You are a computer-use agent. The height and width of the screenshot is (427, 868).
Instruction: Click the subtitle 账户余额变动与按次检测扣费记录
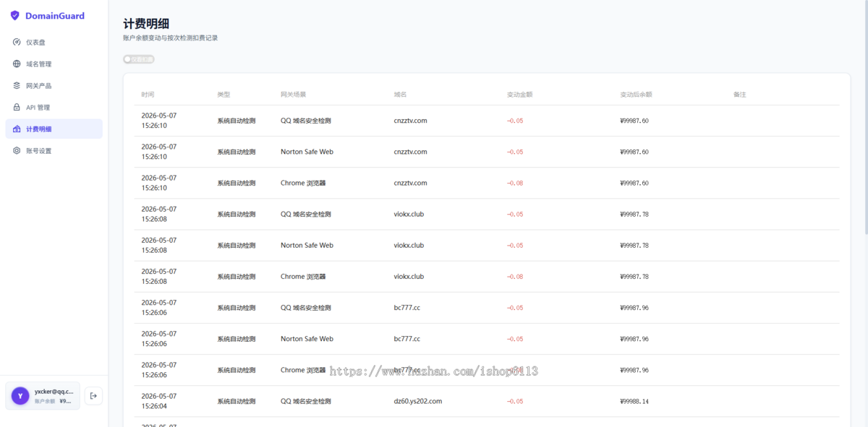tap(171, 38)
